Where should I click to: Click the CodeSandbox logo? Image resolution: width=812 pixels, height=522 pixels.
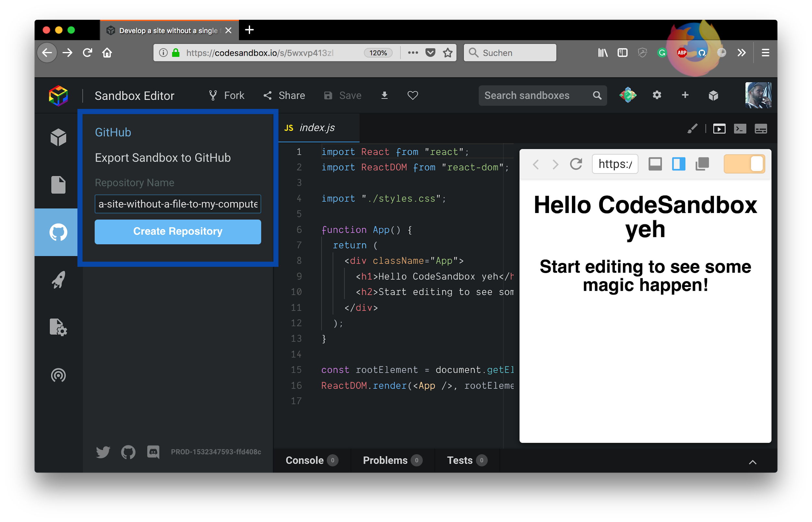point(58,95)
